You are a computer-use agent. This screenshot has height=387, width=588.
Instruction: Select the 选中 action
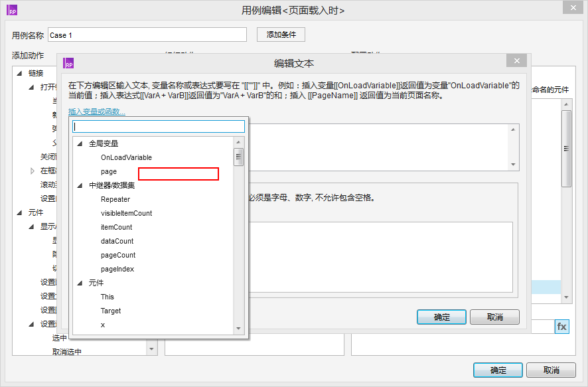60,338
